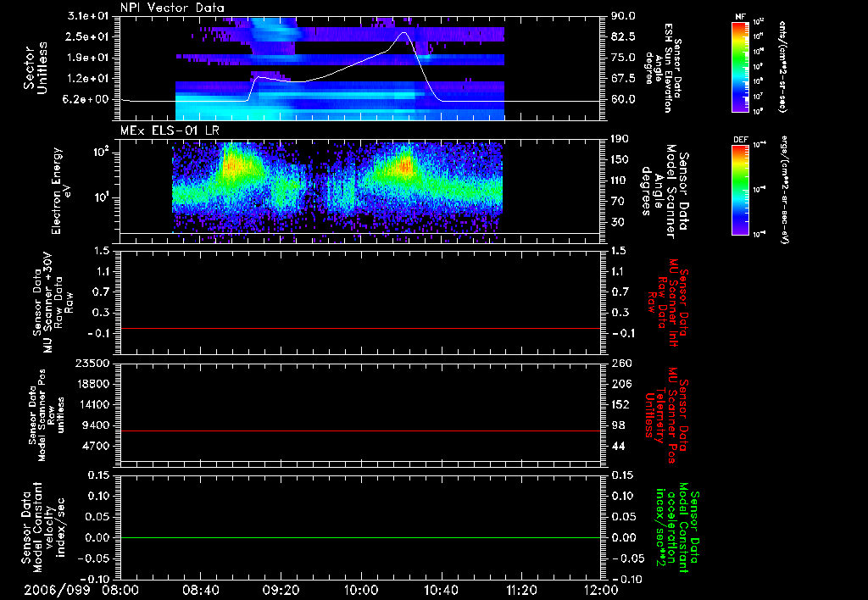Click the red MU Scanner Inh label
This screenshot has height=600, width=868.
668,303
